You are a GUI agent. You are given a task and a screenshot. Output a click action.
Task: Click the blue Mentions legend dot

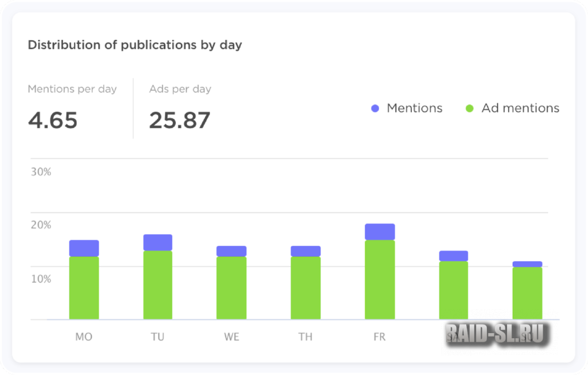click(x=376, y=109)
